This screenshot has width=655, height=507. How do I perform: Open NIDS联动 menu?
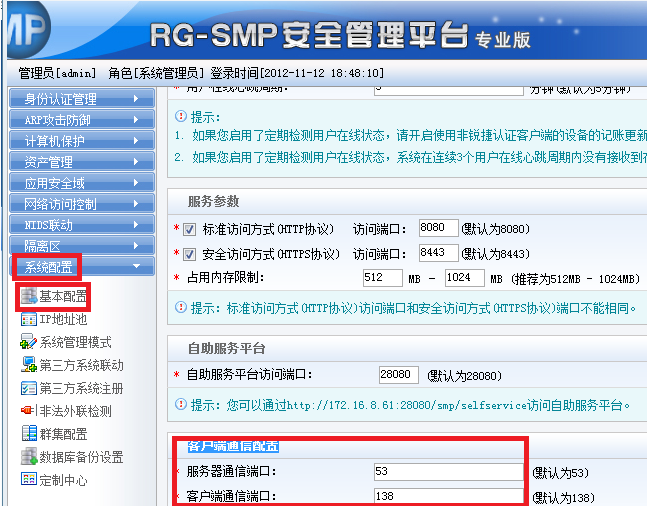(82, 225)
